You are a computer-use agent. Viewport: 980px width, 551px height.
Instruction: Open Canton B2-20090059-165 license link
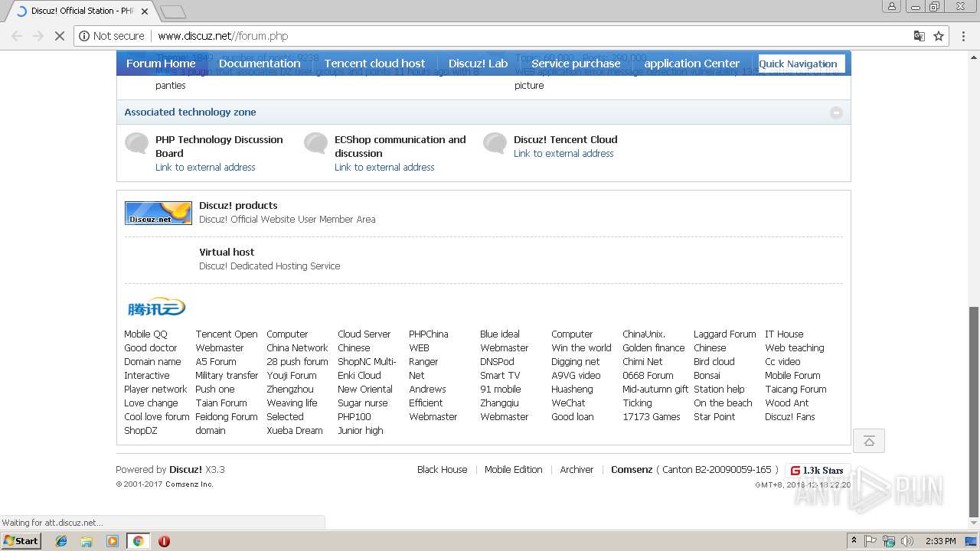[717, 470]
